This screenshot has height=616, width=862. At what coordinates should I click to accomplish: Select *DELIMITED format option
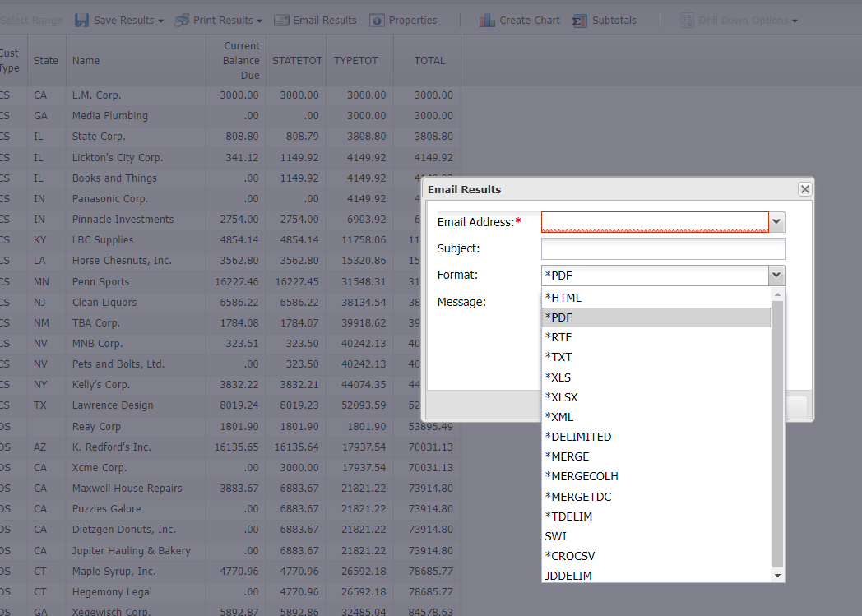(x=656, y=437)
